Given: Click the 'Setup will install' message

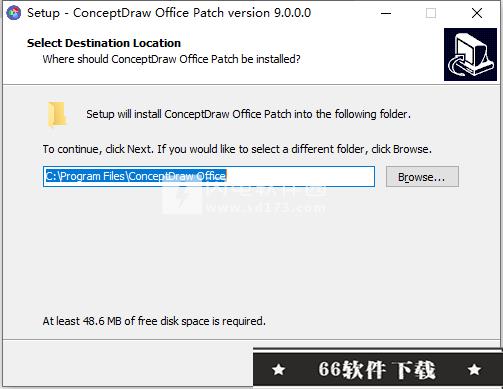Looking at the screenshot, I should pos(248,114).
